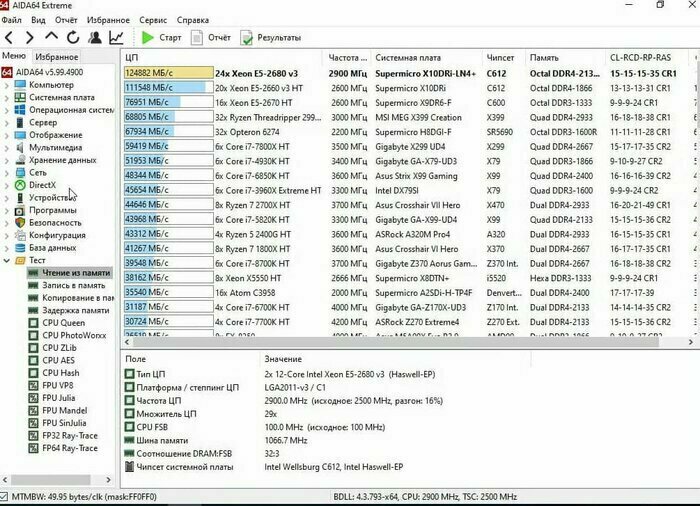Select the Хранение данных icon
Screen dimensions: 700x506
(x=20, y=160)
